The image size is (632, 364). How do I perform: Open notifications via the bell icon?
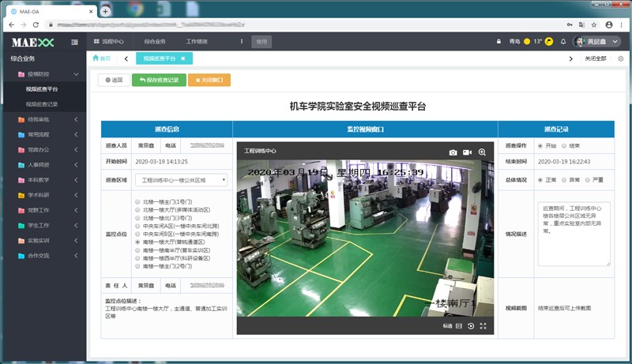pos(563,42)
